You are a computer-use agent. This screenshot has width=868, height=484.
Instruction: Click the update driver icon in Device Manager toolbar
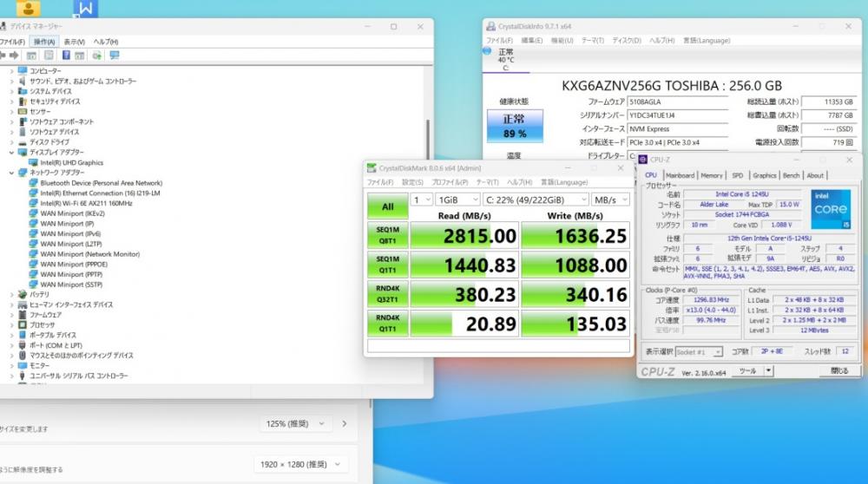pyautogui.click(x=97, y=56)
